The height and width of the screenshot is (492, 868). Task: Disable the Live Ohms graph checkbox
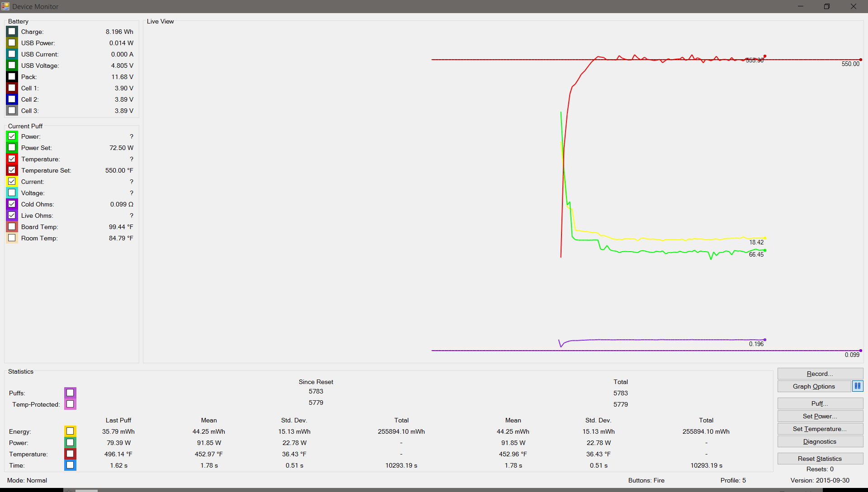[12, 216]
